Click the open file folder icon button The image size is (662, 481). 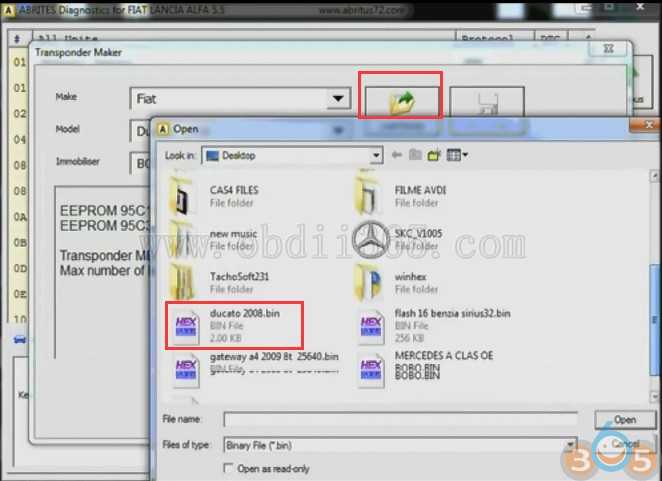[x=402, y=101]
